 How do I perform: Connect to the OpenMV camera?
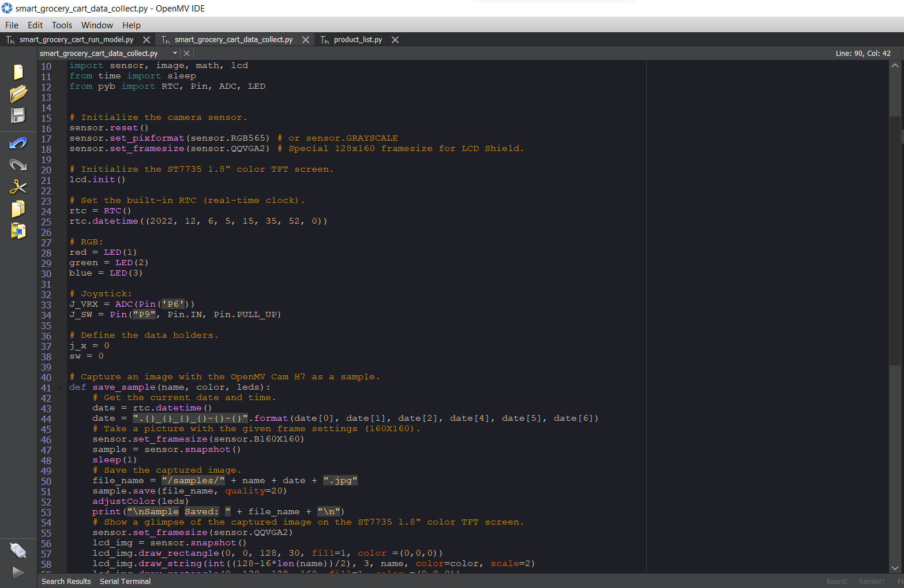[17, 551]
